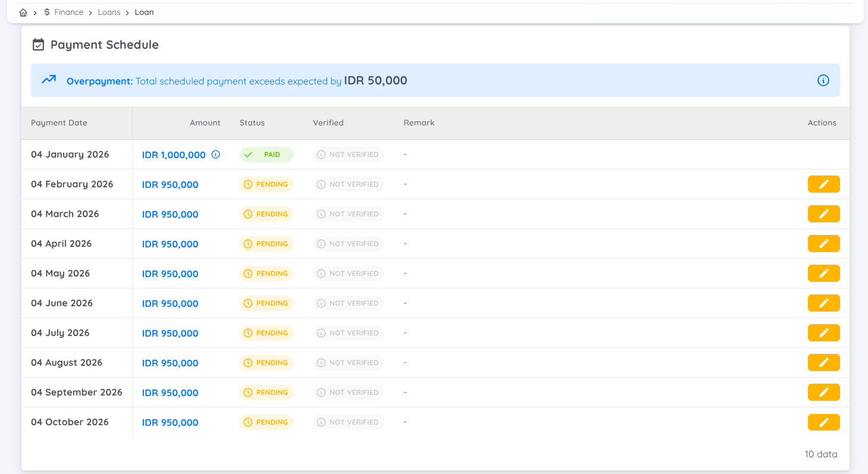Image resolution: width=868 pixels, height=474 pixels.
Task: Open the Loans breadcrumb link
Action: tap(109, 12)
